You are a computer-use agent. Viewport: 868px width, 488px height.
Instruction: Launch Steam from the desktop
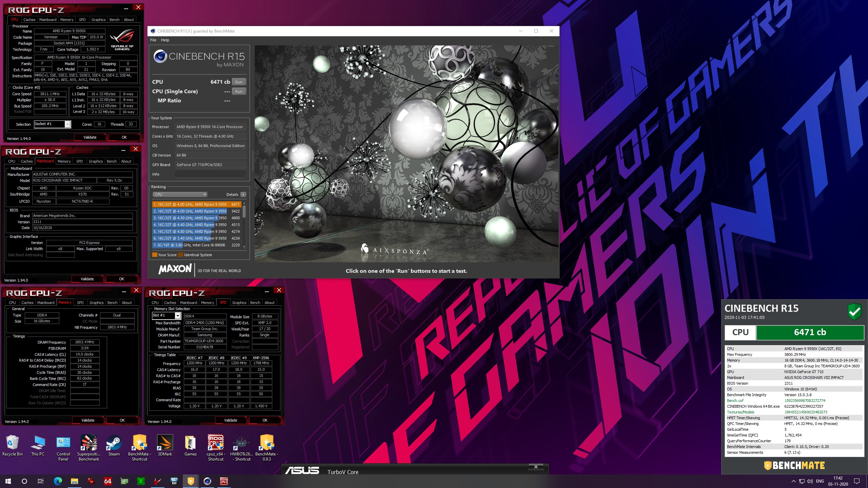coord(114,445)
